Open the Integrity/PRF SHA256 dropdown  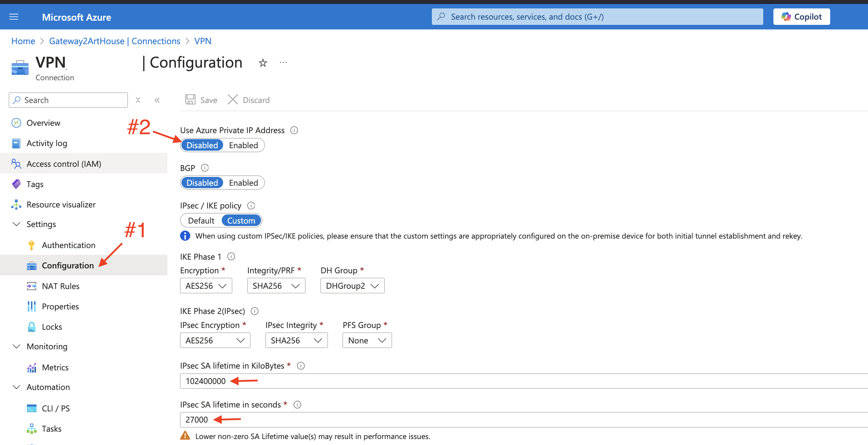(276, 286)
